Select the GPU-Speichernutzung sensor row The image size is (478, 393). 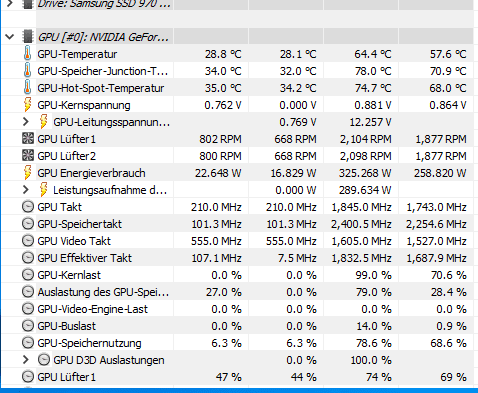[237, 343]
